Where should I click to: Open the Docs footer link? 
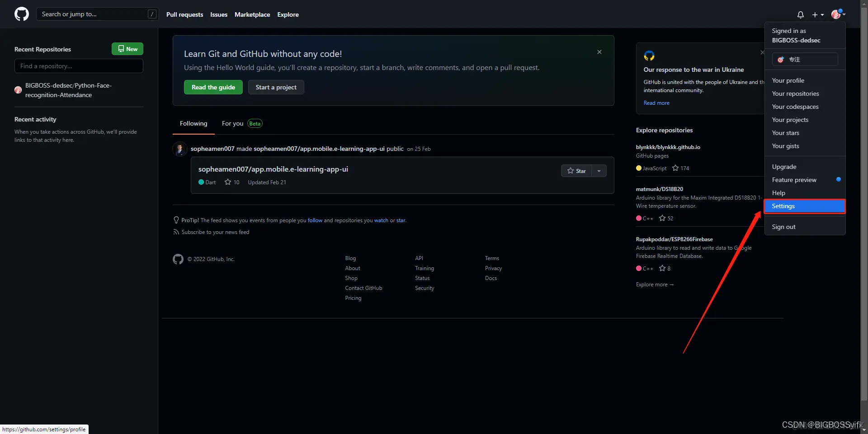(491, 278)
